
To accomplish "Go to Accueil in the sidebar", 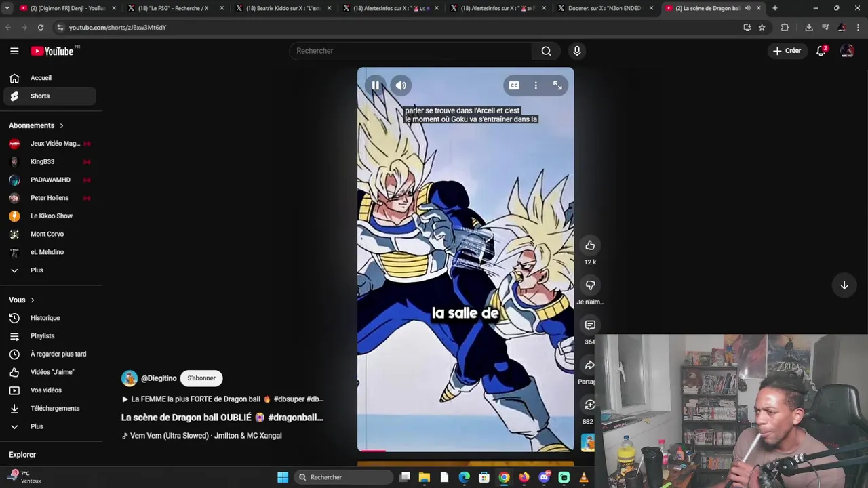I will [50, 78].
